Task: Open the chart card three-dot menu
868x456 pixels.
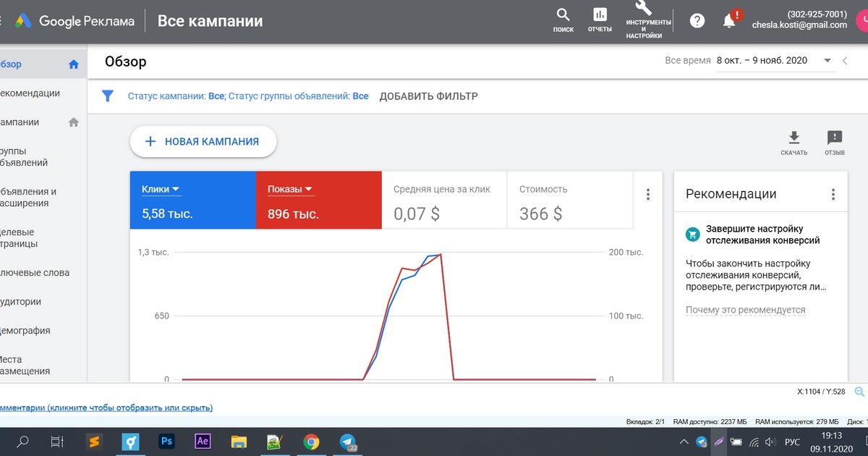Action: click(648, 194)
